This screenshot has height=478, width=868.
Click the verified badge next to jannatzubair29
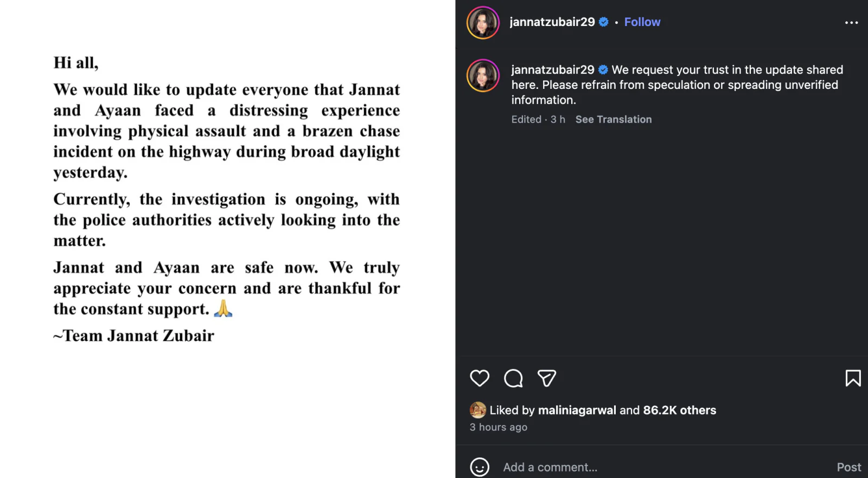click(x=603, y=22)
